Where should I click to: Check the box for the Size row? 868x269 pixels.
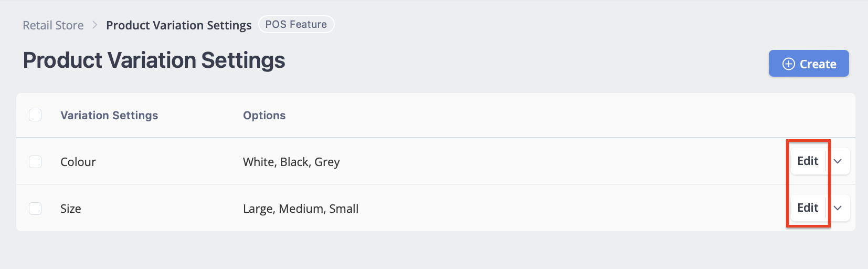pyautogui.click(x=35, y=209)
